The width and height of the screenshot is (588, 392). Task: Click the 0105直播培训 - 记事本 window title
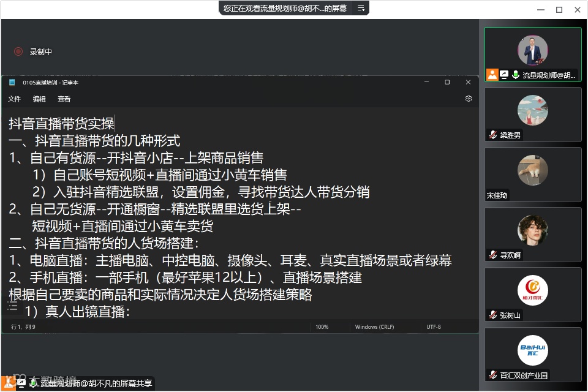pos(51,83)
